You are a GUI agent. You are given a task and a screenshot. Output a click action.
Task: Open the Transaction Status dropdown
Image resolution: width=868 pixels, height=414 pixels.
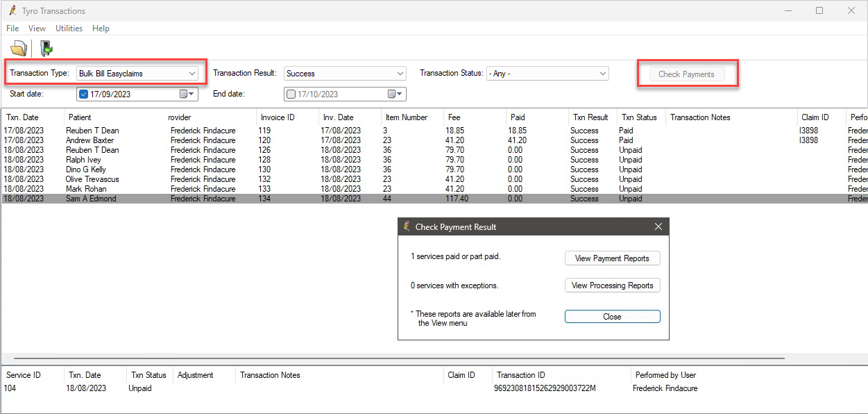547,73
